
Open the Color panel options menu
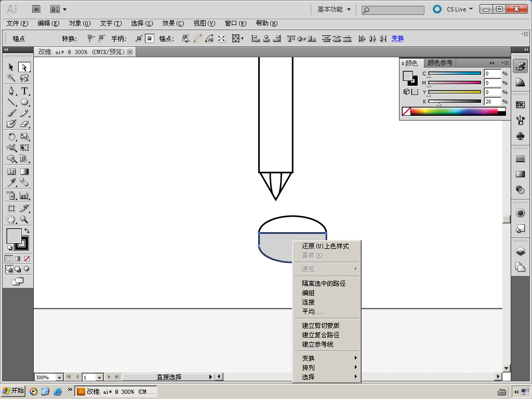505,63
